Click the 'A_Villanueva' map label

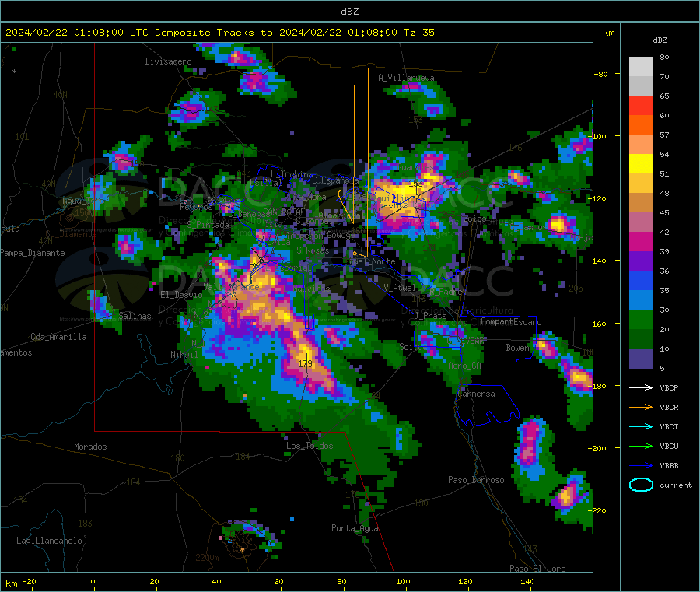coord(406,78)
